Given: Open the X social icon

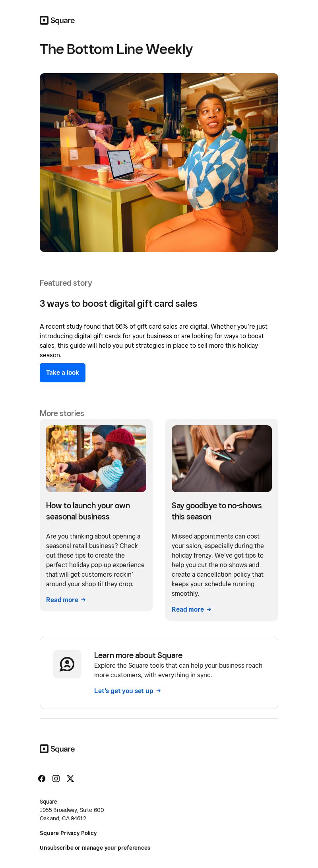Looking at the screenshot, I should 70,779.
